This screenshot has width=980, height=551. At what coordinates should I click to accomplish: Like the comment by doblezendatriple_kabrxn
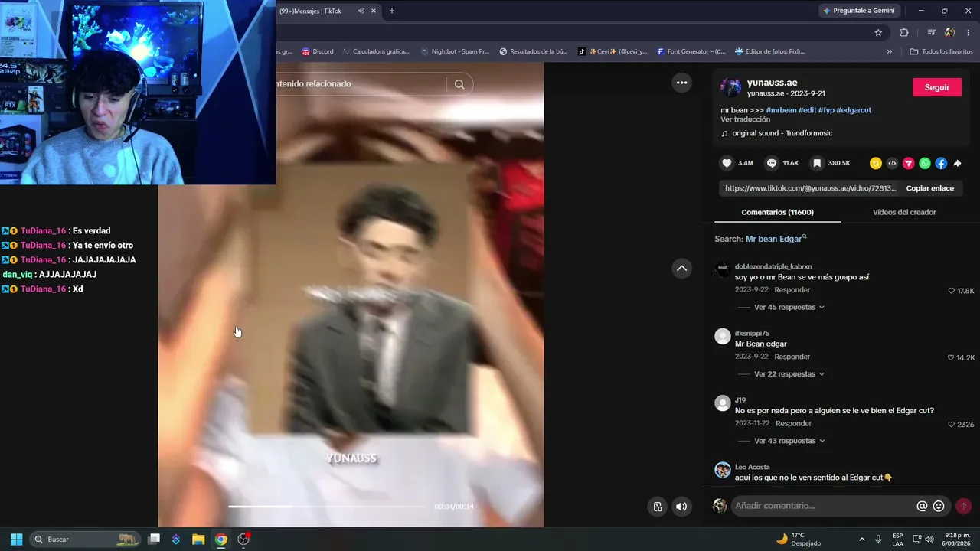pos(952,291)
